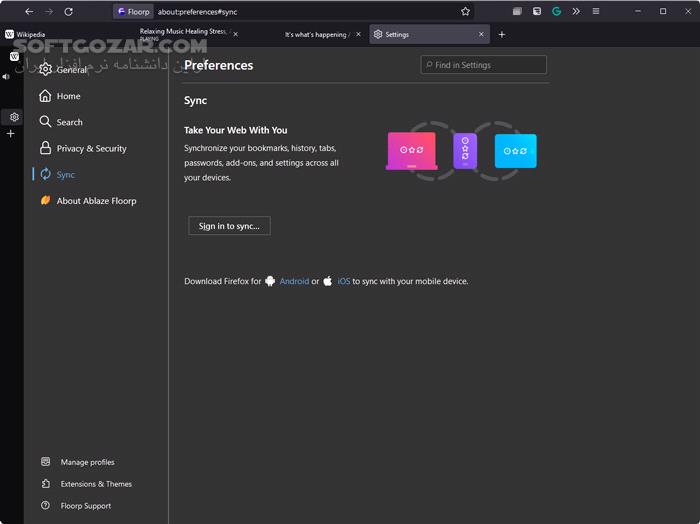
Task: Close the Relaxing Music tab
Action: pyautogui.click(x=236, y=34)
